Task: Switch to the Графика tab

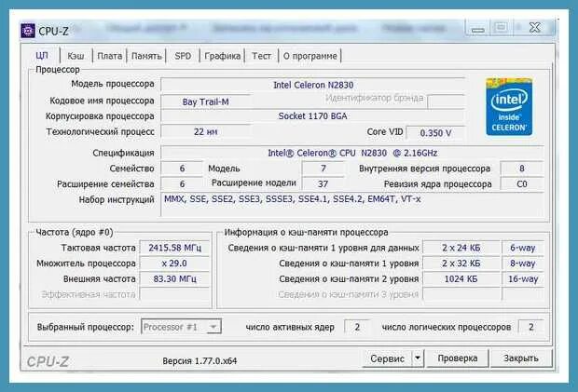Action: 222,56
